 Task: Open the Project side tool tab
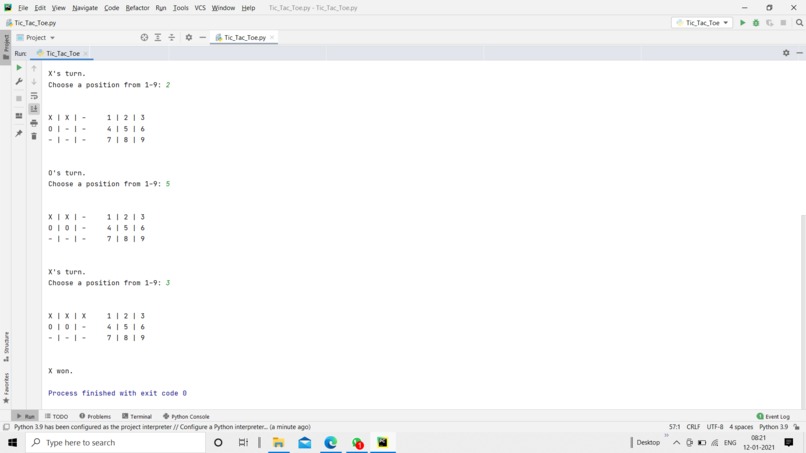(x=6, y=47)
